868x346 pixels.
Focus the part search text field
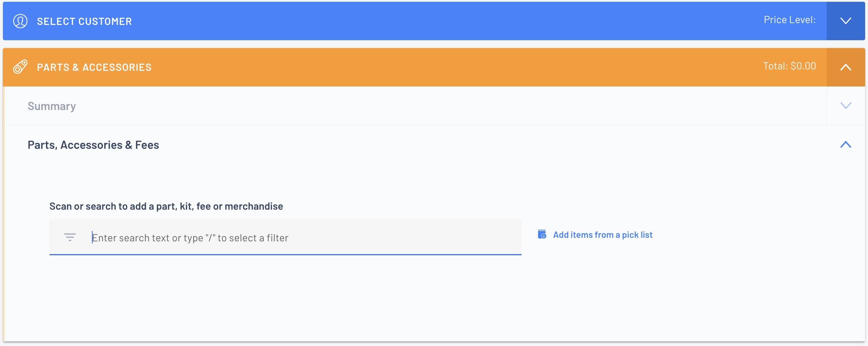tap(285, 237)
